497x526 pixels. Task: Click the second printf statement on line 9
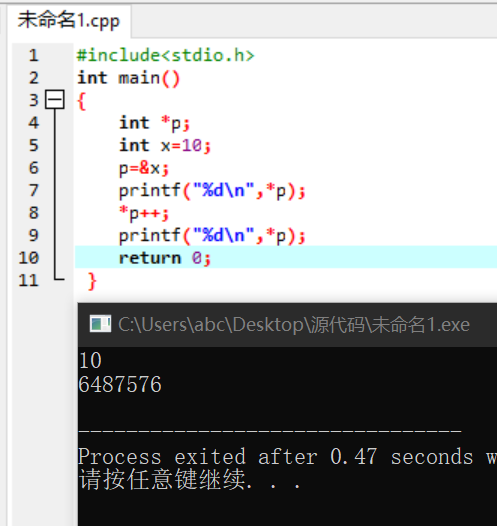pos(212,236)
